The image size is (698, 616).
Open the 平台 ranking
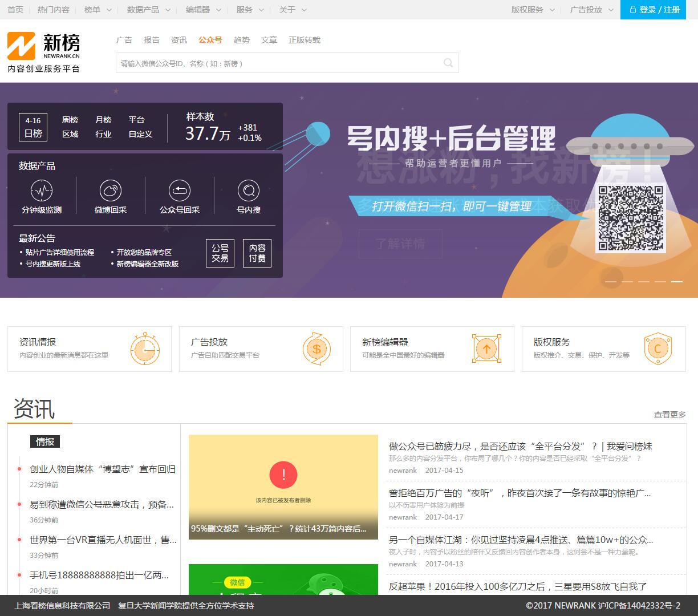tap(136, 120)
